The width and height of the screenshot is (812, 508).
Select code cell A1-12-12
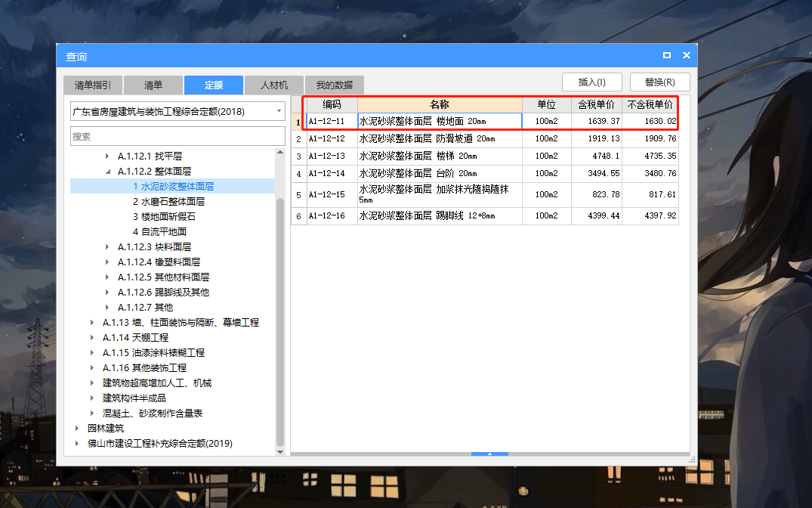(332, 139)
